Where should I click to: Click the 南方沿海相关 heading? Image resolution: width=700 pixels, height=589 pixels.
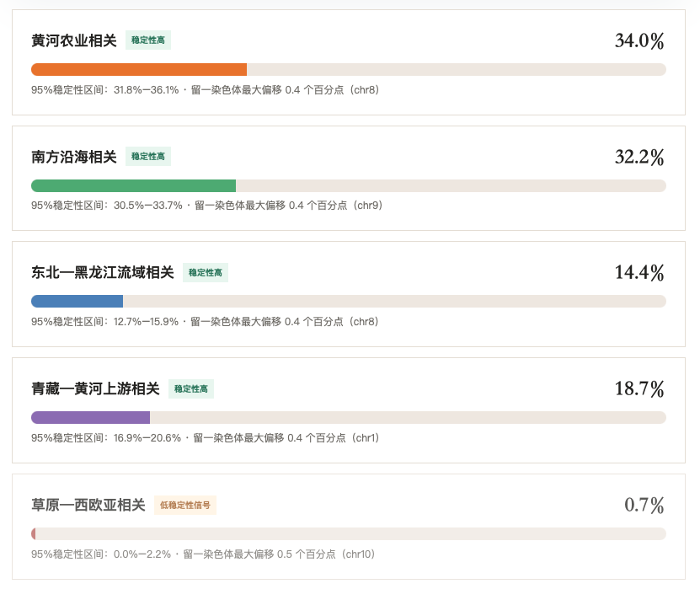(x=74, y=157)
